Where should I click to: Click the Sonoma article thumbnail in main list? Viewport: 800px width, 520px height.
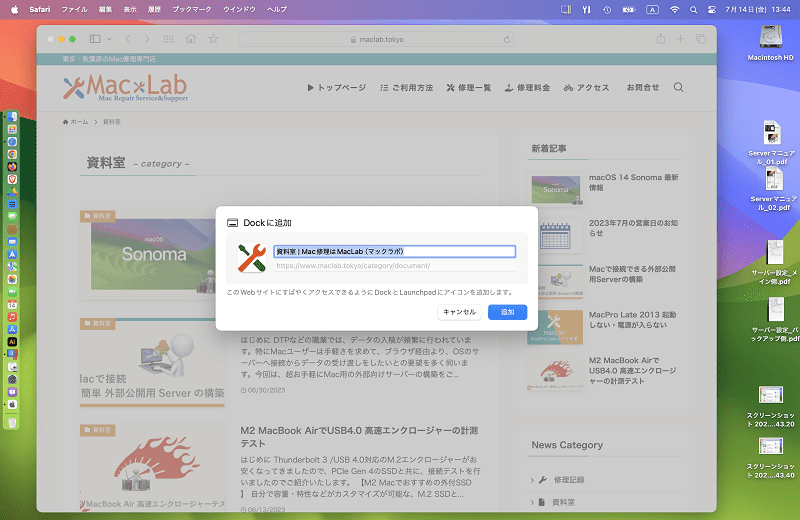click(153, 255)
